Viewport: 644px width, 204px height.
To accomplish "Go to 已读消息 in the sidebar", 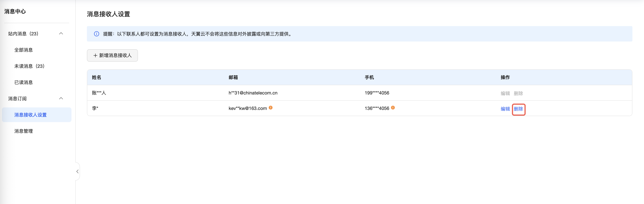I will (24, 82).
